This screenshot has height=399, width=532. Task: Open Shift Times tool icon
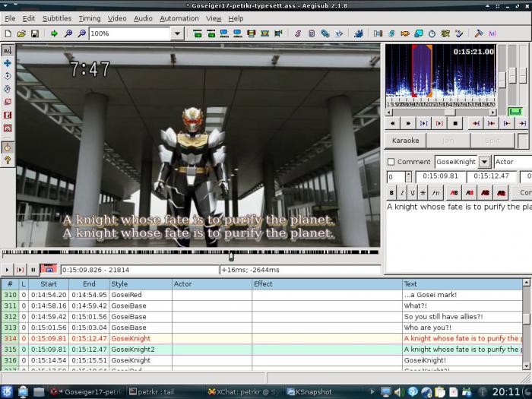pos(378,33)
